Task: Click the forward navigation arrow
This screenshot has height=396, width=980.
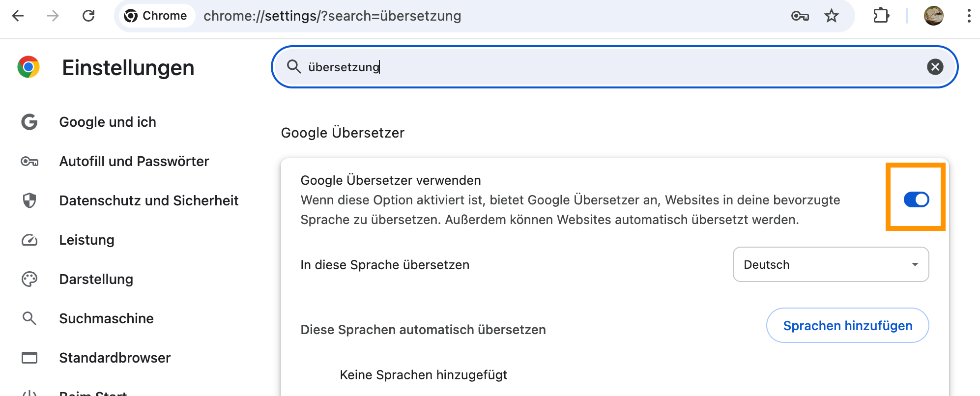Action: (53, 16)
